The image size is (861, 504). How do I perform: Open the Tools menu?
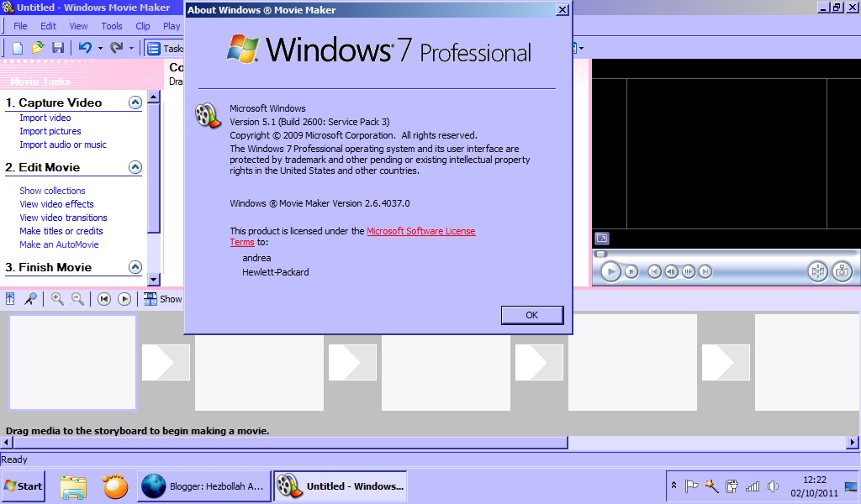pos(112,26)
